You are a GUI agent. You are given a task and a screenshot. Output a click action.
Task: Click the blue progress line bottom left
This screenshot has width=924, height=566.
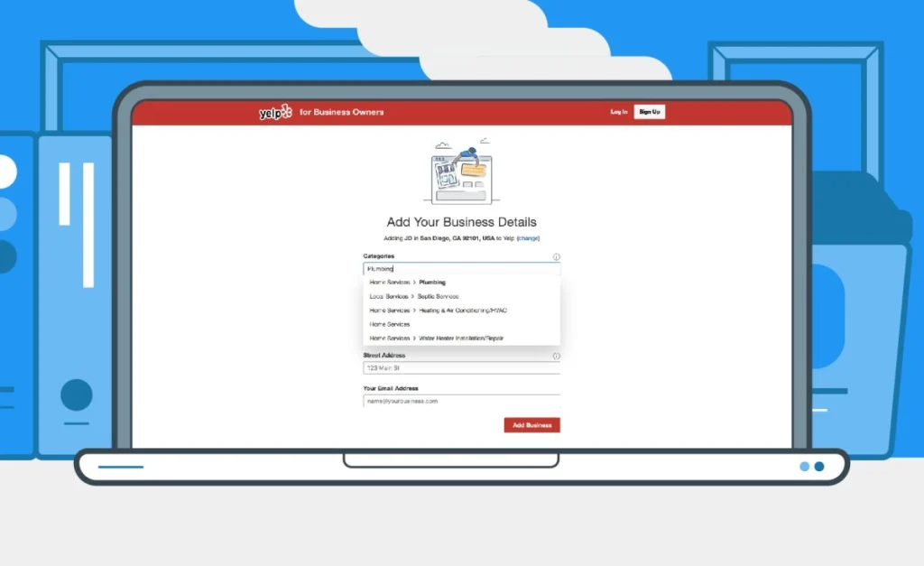(122, 467)
